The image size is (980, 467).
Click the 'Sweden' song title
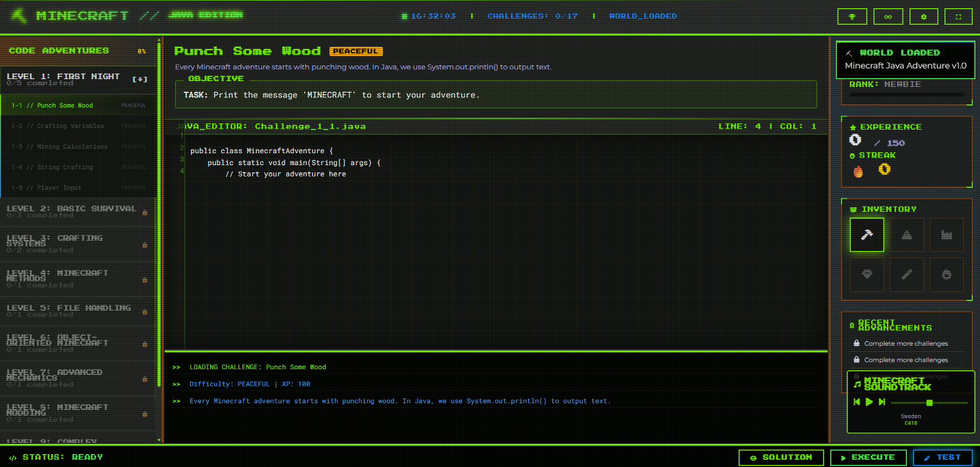coord(911,417)
